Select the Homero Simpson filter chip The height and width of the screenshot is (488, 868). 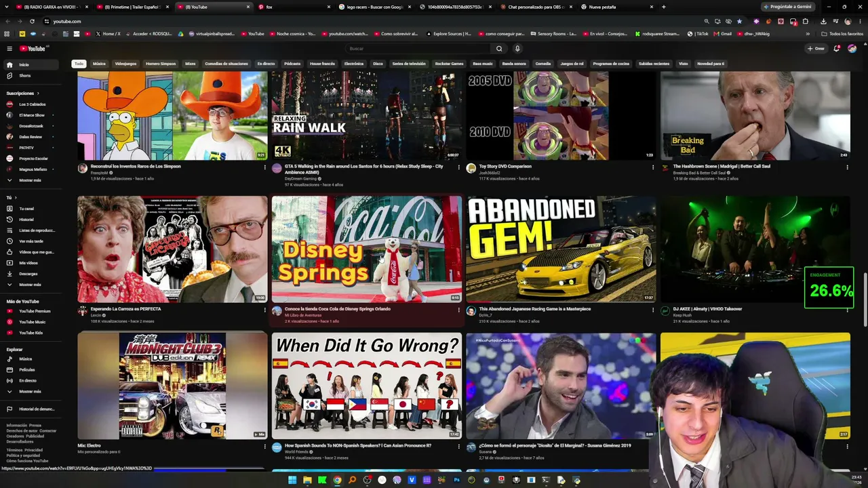(161, 64)
